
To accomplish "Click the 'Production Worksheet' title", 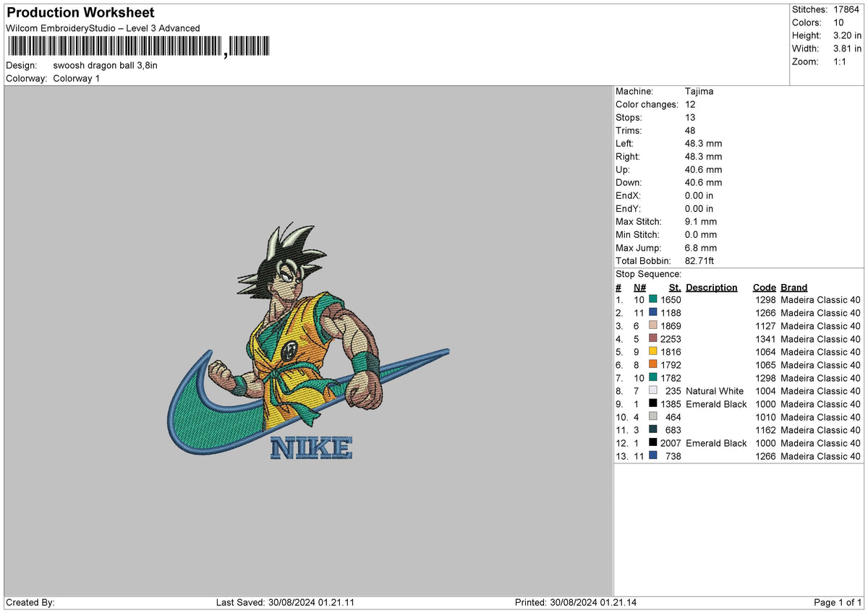I will click(x=80, y=13).
